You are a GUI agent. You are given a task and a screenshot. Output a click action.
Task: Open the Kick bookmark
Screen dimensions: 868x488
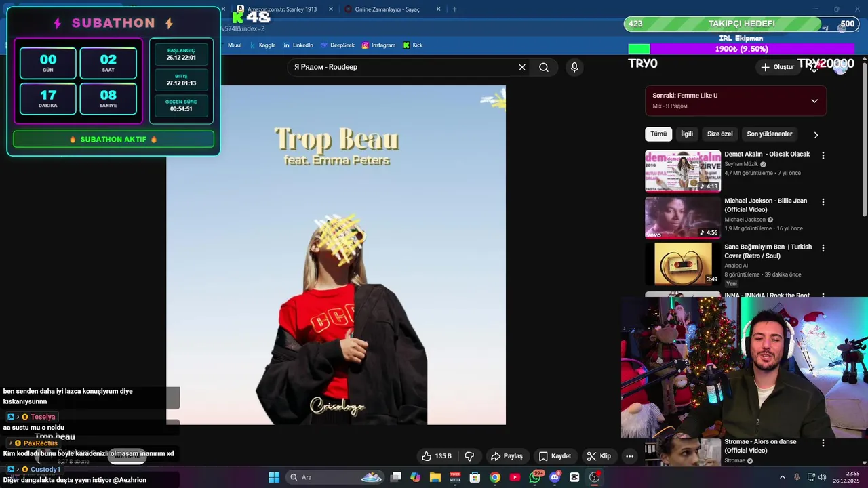[412, 45]
